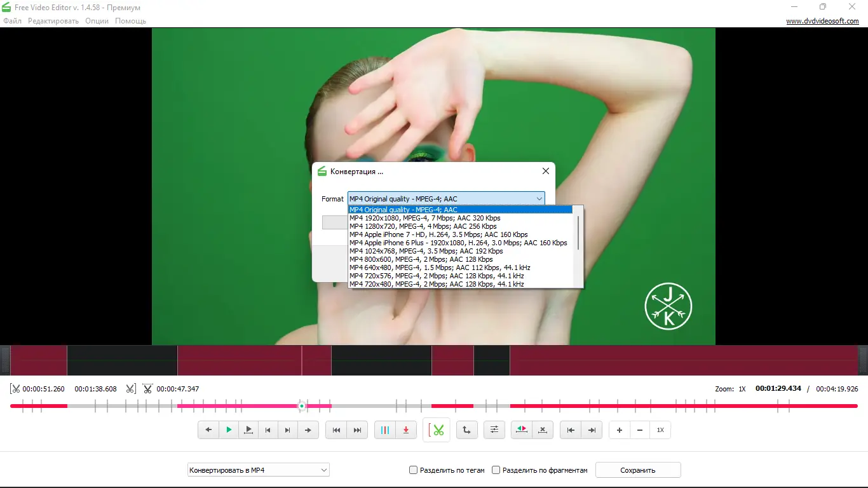The height and width of the screenshot is (488, 868).
Task: Click the timeline playhead position marker
Action: tap(302, 406)
